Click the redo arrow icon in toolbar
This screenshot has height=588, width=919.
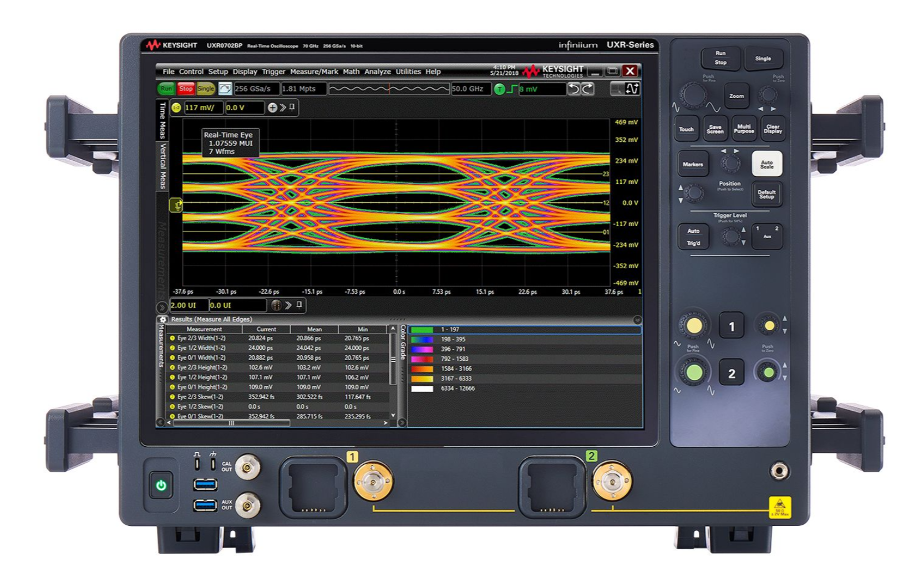tap(587, 89)
